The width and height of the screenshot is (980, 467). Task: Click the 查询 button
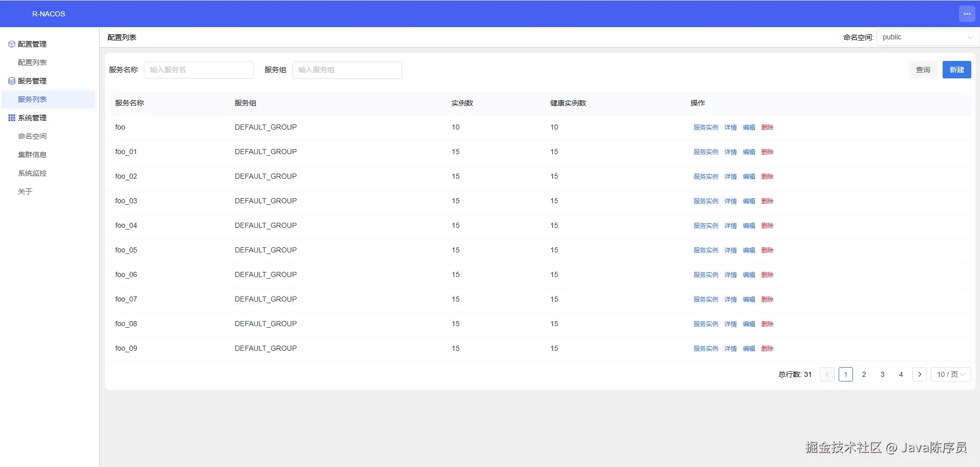click(x=923, y=70)
